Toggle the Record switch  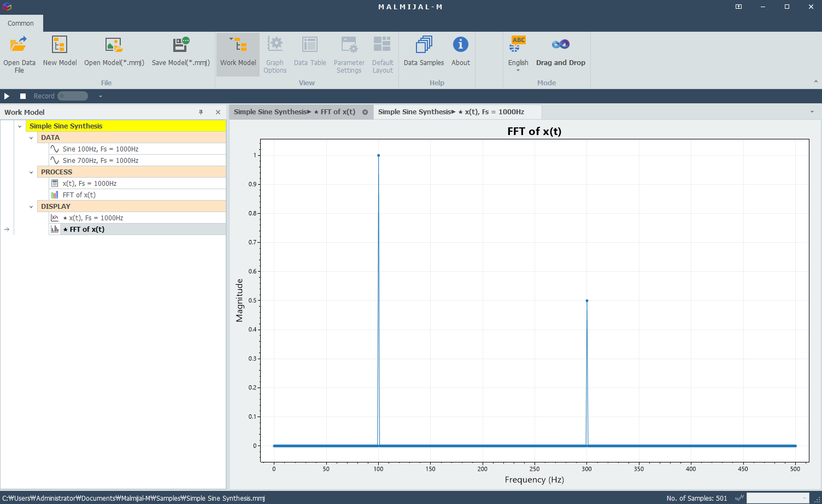[73, 96]
